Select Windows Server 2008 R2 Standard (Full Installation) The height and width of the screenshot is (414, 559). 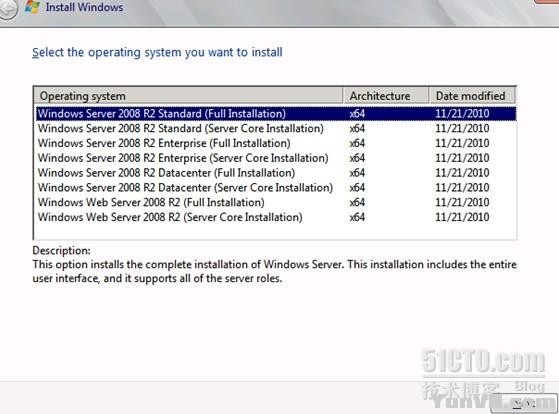click(x=276, y=114)
